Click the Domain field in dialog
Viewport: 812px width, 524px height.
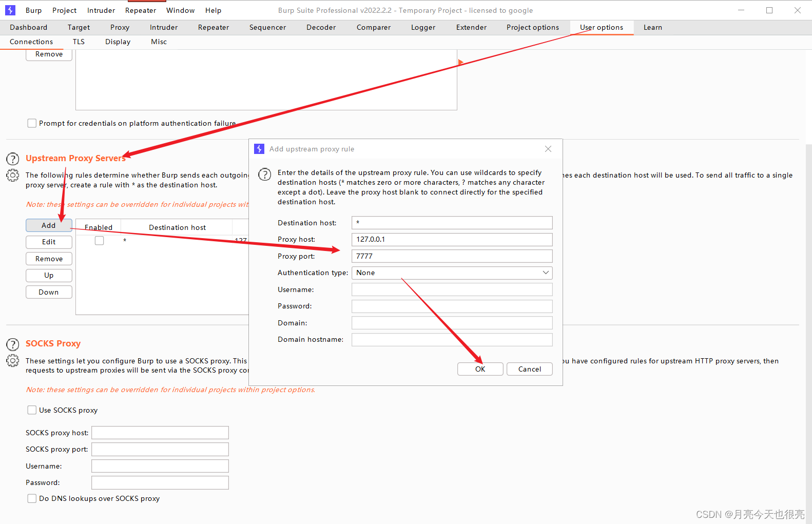452,323
